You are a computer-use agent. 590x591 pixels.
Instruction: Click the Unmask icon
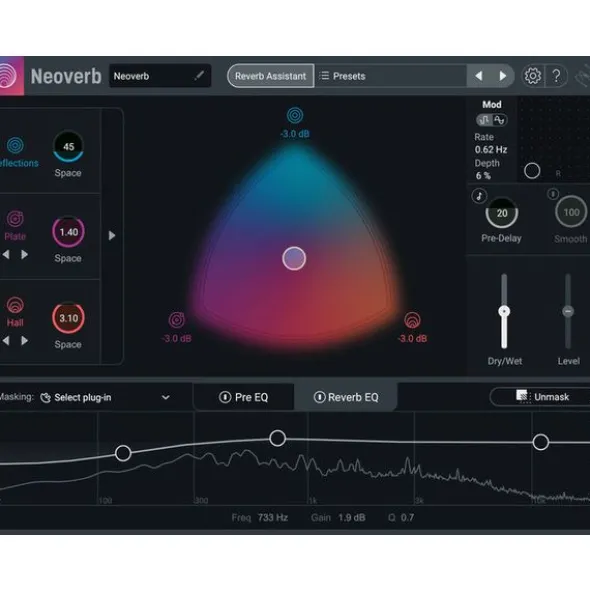click(523, 396)
